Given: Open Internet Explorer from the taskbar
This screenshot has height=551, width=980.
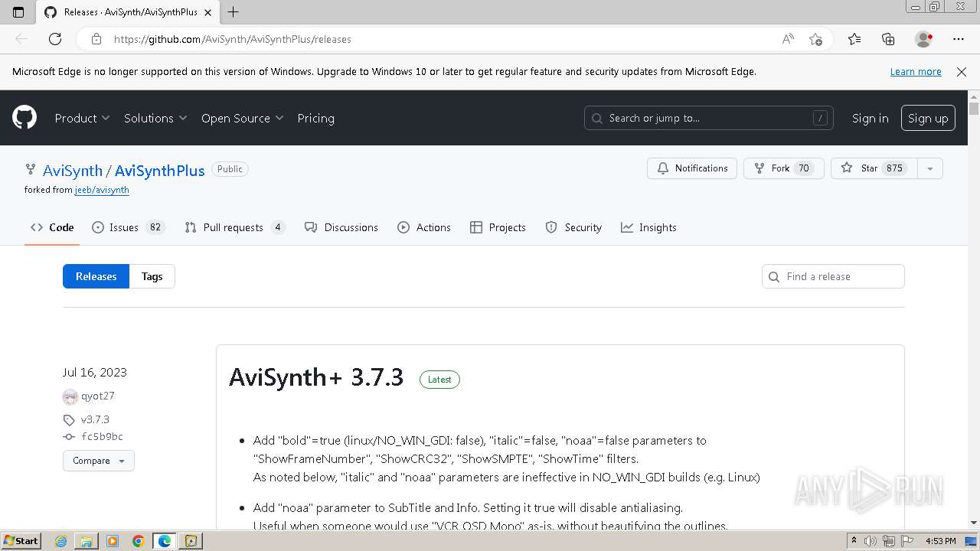Looking at the screenshot, I should (x=60, y=541).
